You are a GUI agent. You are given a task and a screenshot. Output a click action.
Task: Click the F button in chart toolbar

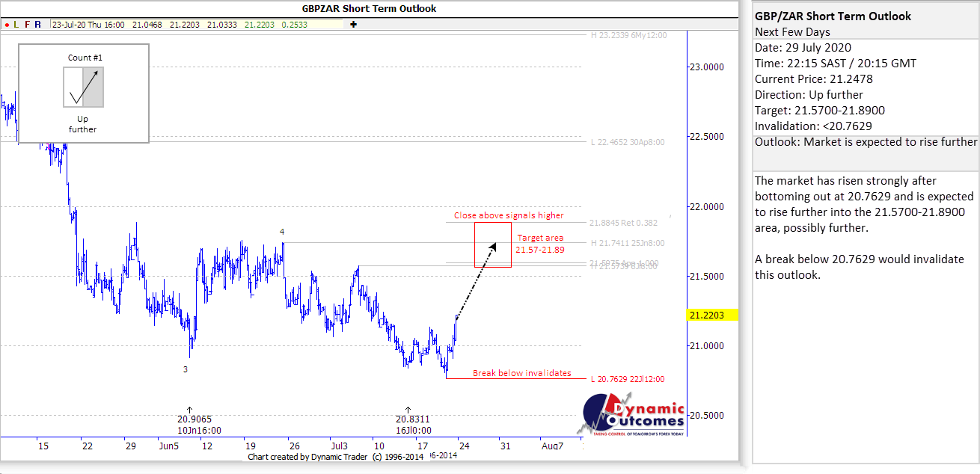(27, 24)
